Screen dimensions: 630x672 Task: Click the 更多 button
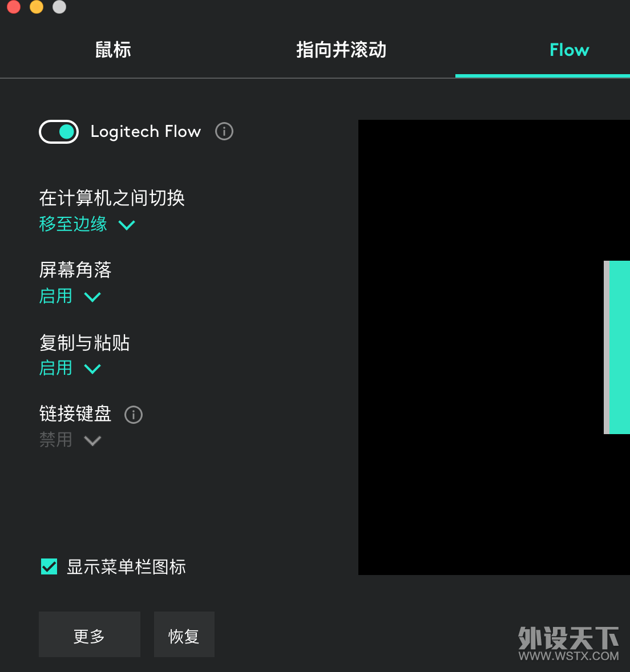[90, 634]
